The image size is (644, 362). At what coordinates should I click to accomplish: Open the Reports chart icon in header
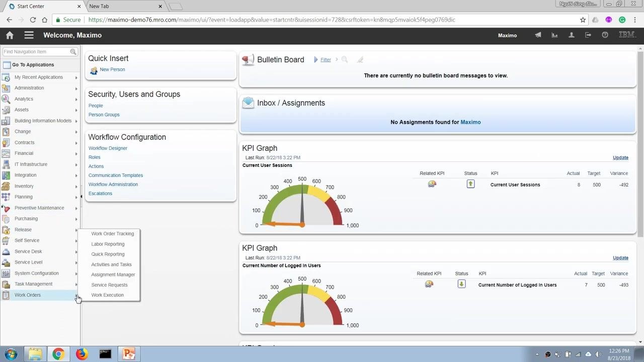point(554,35)
